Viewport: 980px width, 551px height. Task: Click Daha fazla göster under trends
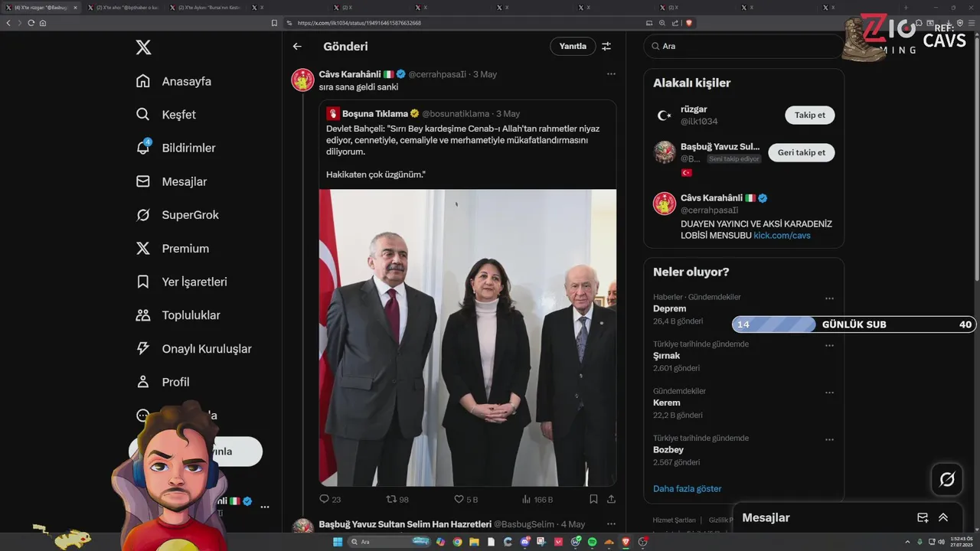point(687,488)
